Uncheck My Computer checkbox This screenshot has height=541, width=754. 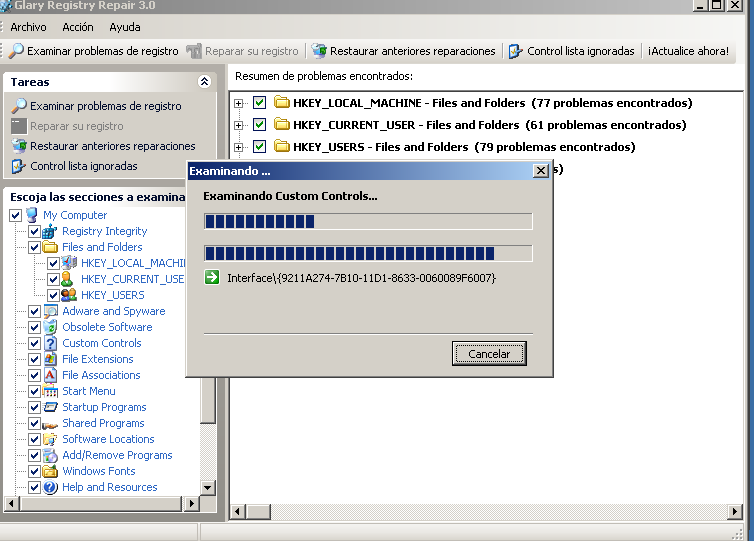click(x=15, y=215)
